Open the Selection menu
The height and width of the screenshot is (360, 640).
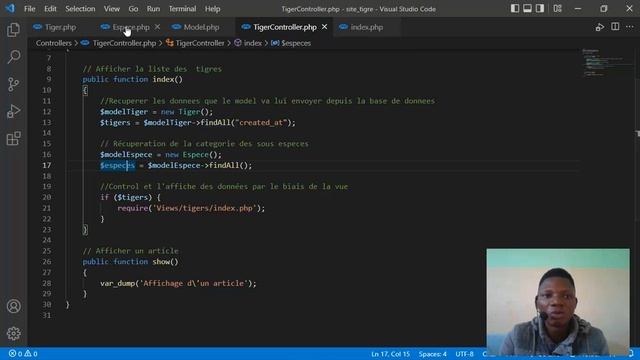pyautogui.click(x=80, y=9)
